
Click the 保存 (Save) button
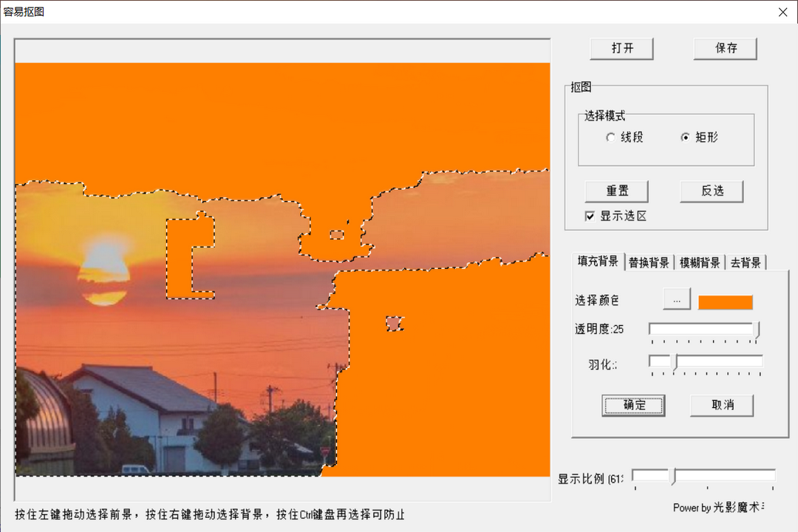(x=725, y=48)
